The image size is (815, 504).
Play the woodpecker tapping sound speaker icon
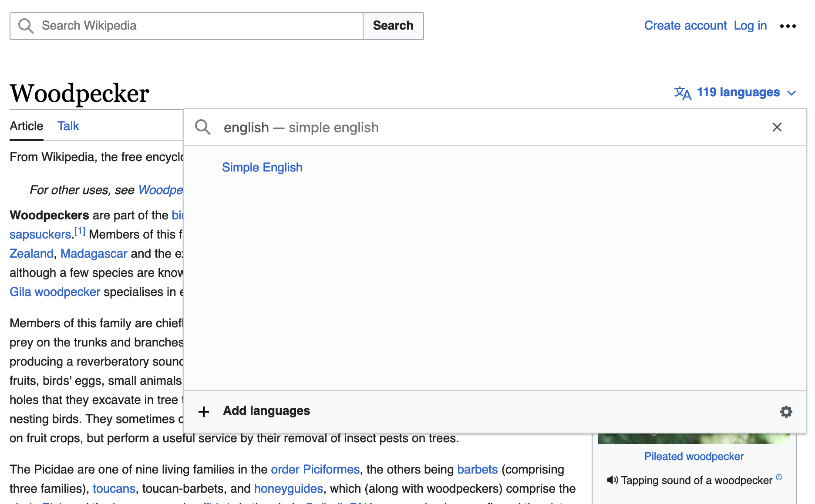coord(612,480)
